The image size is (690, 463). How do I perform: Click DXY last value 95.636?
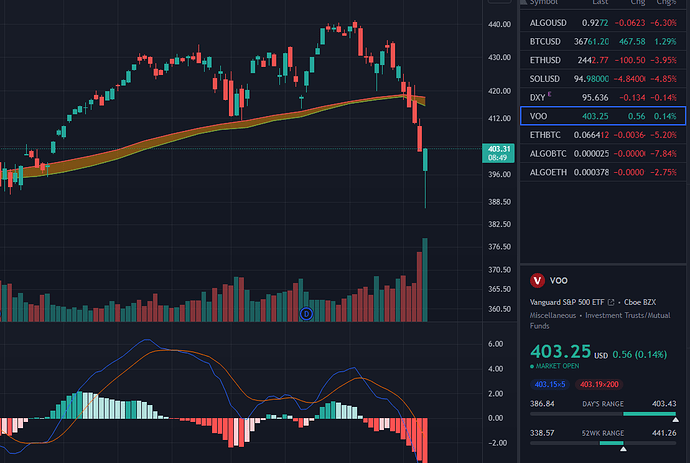[595, 98]
